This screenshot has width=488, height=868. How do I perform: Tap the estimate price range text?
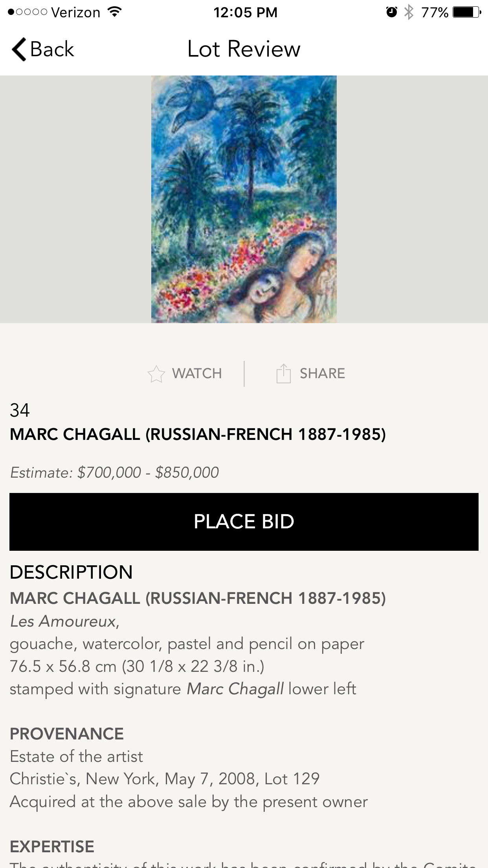(x=114, y=473)
